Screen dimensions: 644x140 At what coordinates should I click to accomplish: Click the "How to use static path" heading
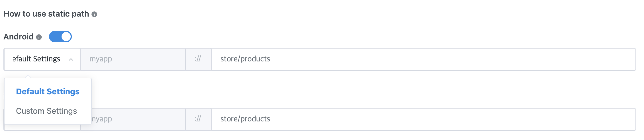click(x=46, y=14)
